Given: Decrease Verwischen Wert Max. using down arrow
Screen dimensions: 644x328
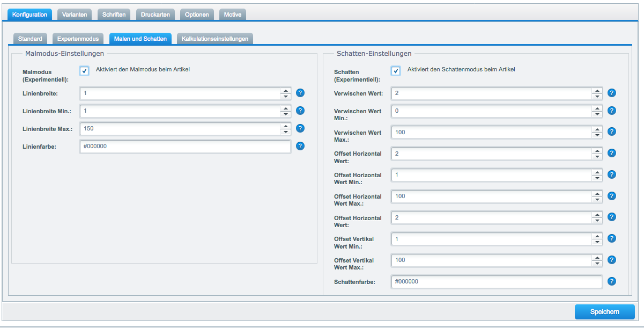Looking at the screenshot, I should [x=597, y=135].
